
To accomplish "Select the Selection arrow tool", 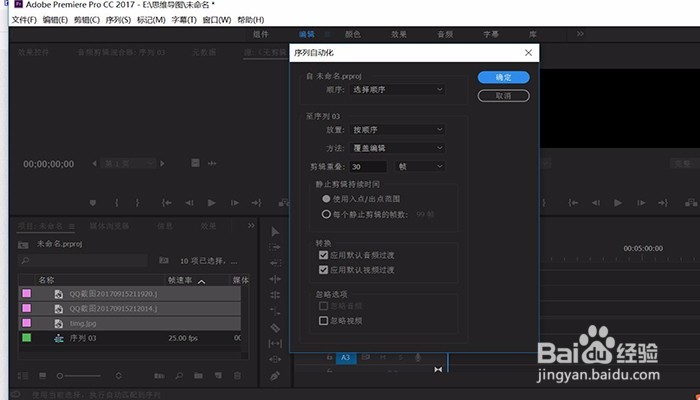I will point(275,231).
